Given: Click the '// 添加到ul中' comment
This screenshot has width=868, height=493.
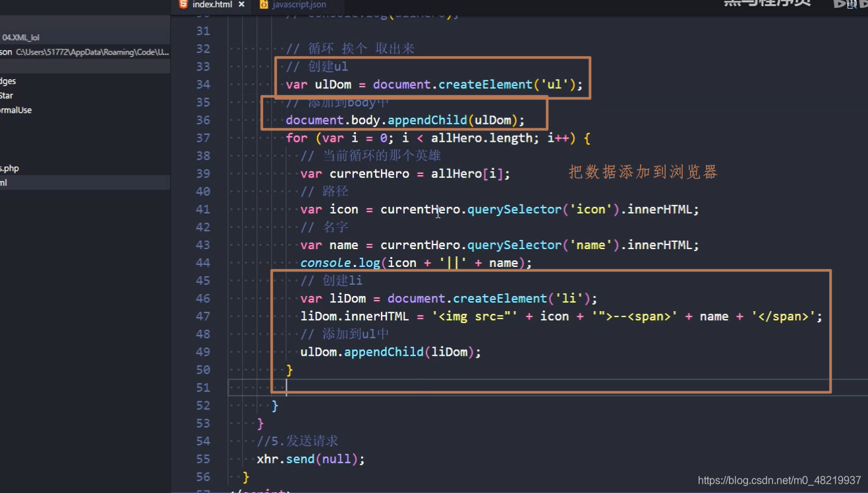Looking at the screenshot, I should 345,333.
